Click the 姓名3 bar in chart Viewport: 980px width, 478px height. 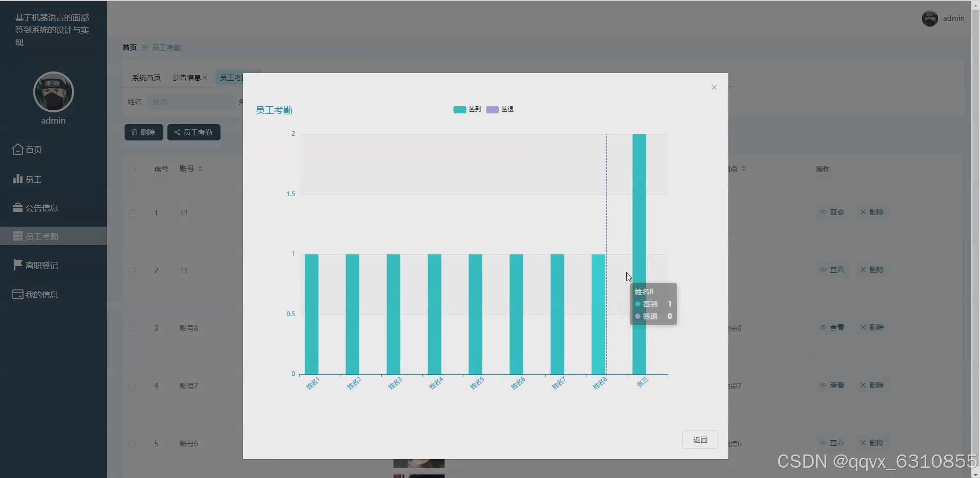(x=394, y=314)
